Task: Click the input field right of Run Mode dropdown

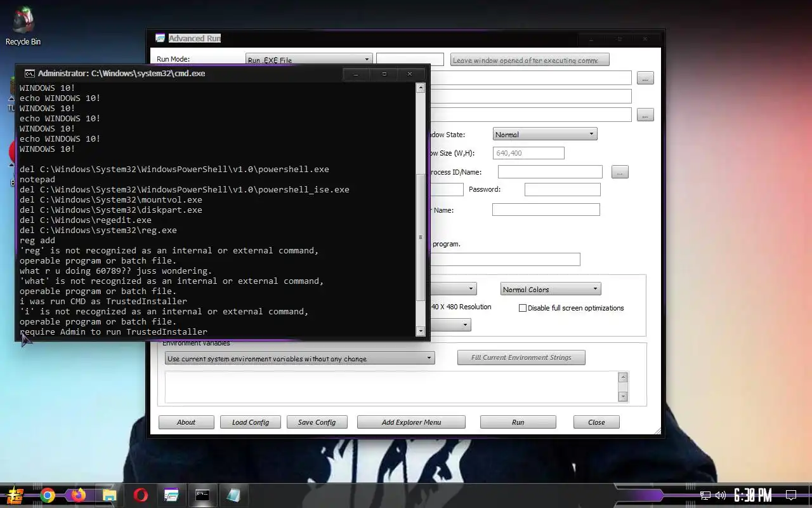Action: pos(410,60)
